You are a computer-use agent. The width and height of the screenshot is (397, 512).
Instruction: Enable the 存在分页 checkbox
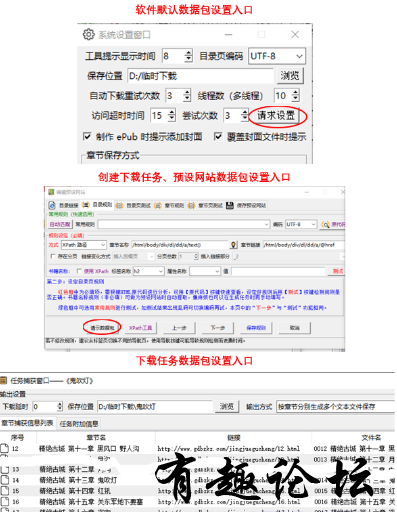click(53, 256)
